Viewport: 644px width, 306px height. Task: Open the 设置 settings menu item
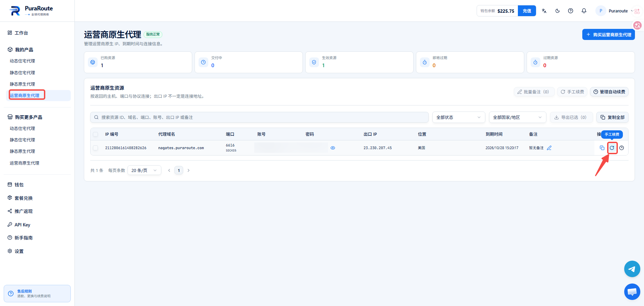click(x=19, y=251)
